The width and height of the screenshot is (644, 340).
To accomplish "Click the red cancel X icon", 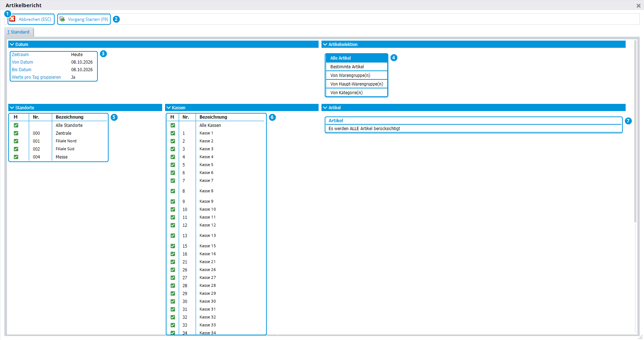I will click(13, 19).
